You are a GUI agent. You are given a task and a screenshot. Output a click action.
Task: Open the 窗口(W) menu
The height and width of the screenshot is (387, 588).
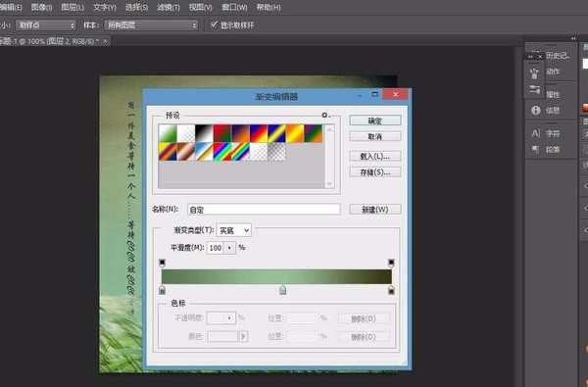(x=234, y=7)
